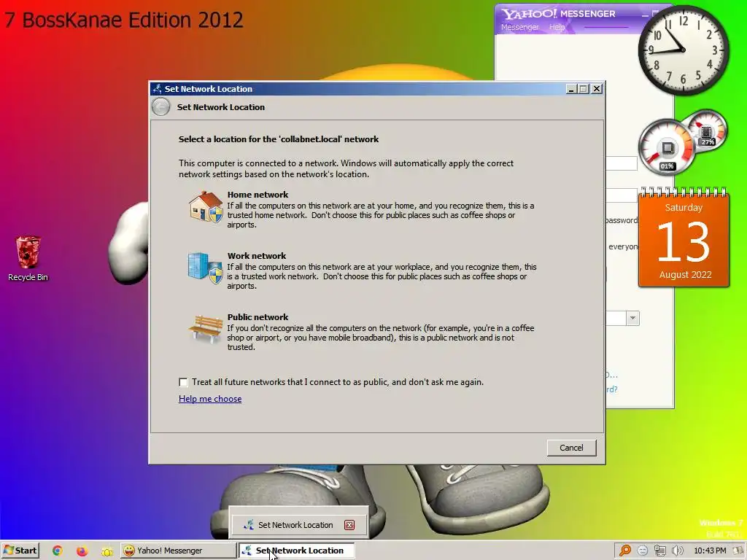Tick the treat all future networks as public checkbox

coord(183,382)
